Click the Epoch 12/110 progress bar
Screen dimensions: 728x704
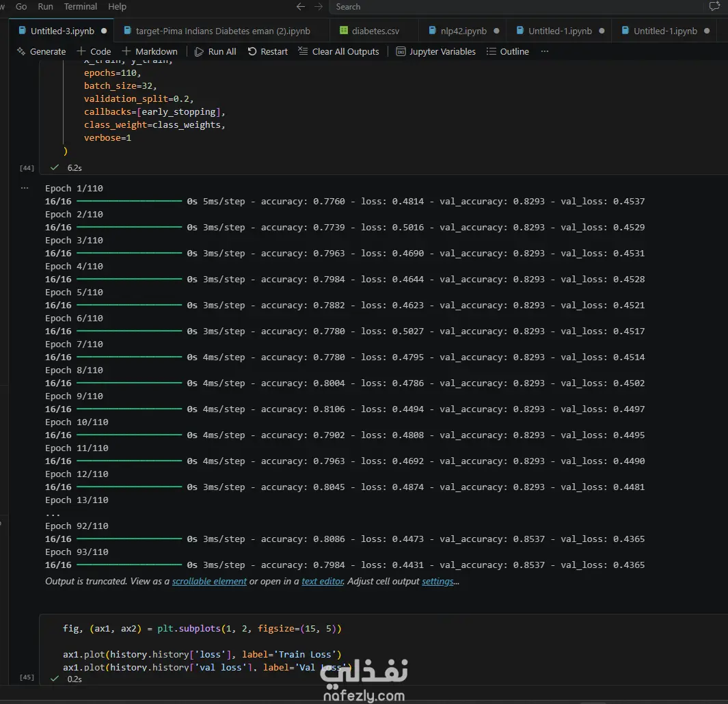129,487
